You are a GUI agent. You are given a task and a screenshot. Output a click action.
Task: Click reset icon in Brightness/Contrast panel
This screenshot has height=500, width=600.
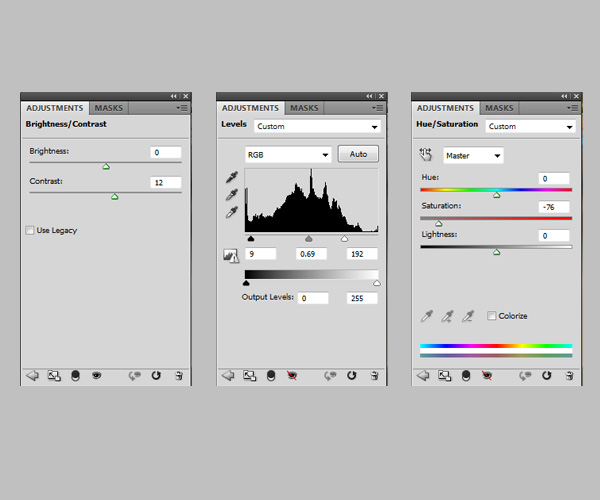(156, 376)
